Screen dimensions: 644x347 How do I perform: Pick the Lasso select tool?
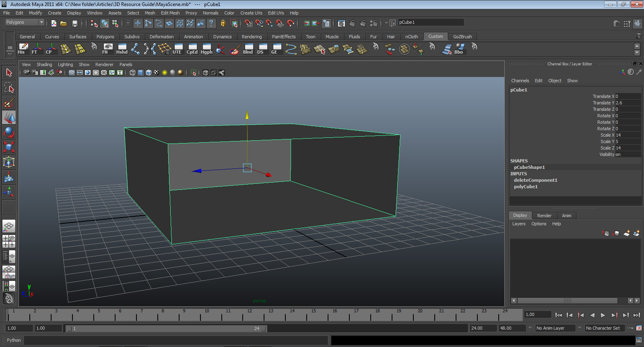pos(9,87)
